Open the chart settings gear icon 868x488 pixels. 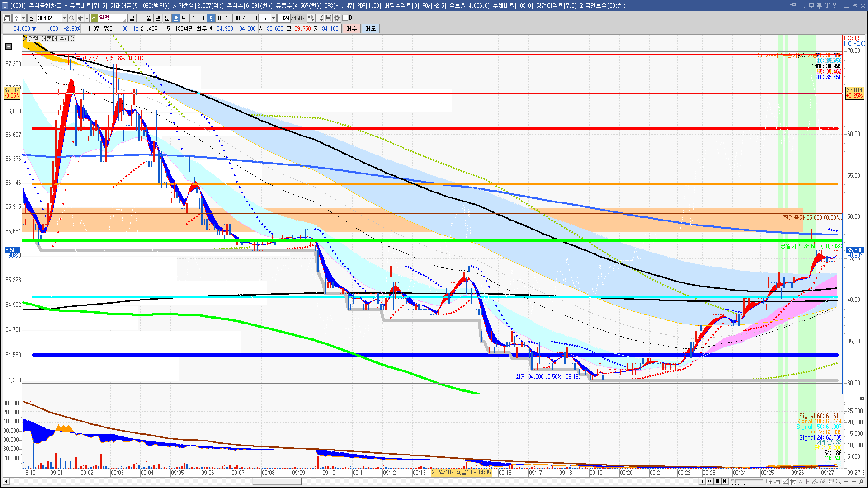coord(337,18)
